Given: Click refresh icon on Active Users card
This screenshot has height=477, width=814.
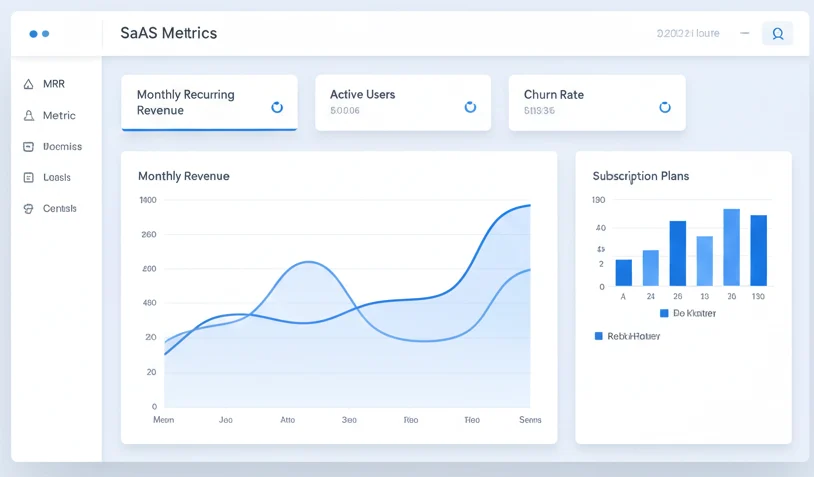Looking at the screenshot, I should tap(470, 107).
